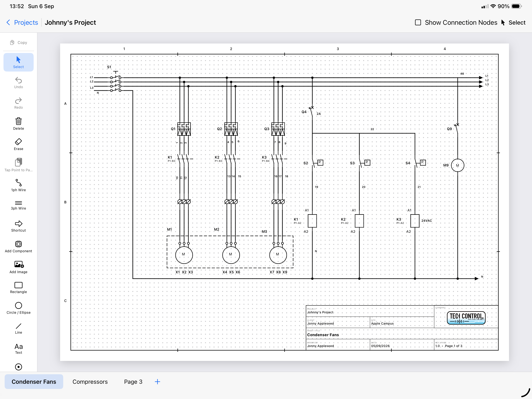Open the Condenser Fans tab
Viewport: 532px width, 399px height.
coord(34,382)
